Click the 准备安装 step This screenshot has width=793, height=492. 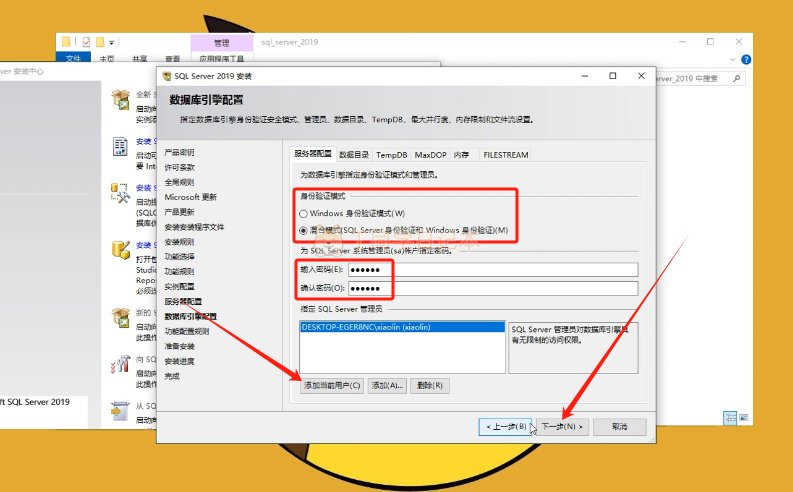180,346
